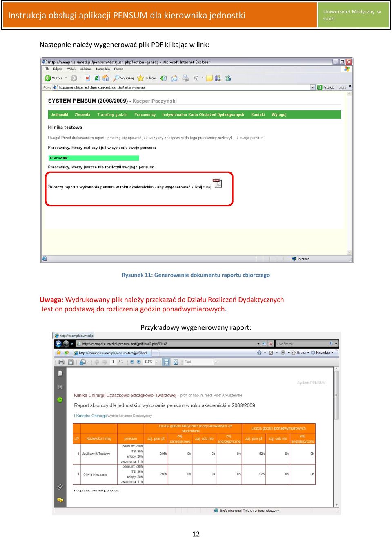Open Indywidualna Karta Obciążeń Dydaktycznych link

pyautogui.click(x=203, y=115)
